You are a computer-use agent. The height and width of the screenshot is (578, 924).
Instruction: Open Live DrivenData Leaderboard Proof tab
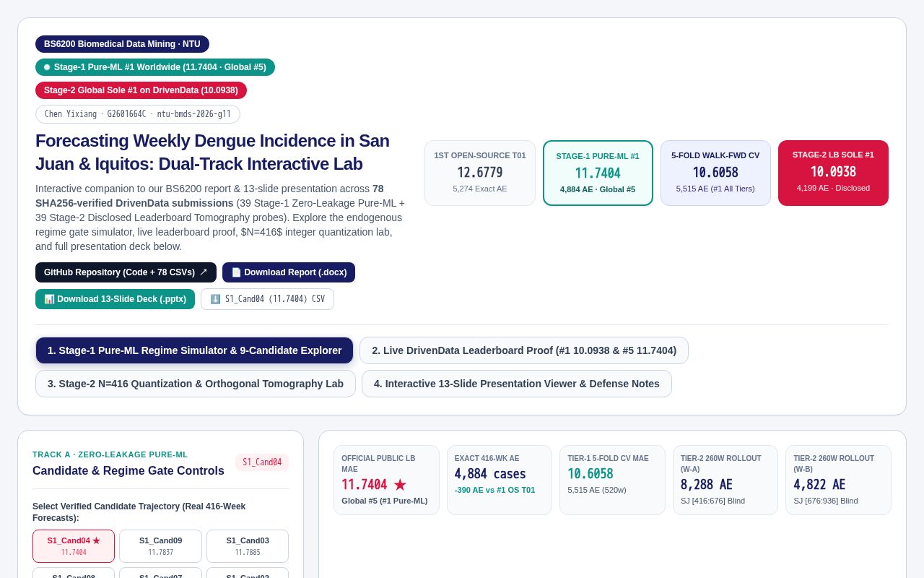pos(524,350)
